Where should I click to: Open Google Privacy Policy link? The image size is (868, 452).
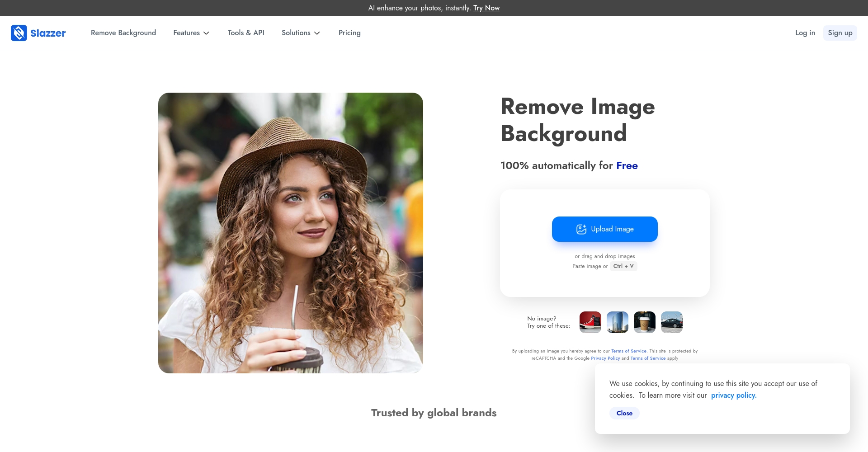click(x=605, y=358)
